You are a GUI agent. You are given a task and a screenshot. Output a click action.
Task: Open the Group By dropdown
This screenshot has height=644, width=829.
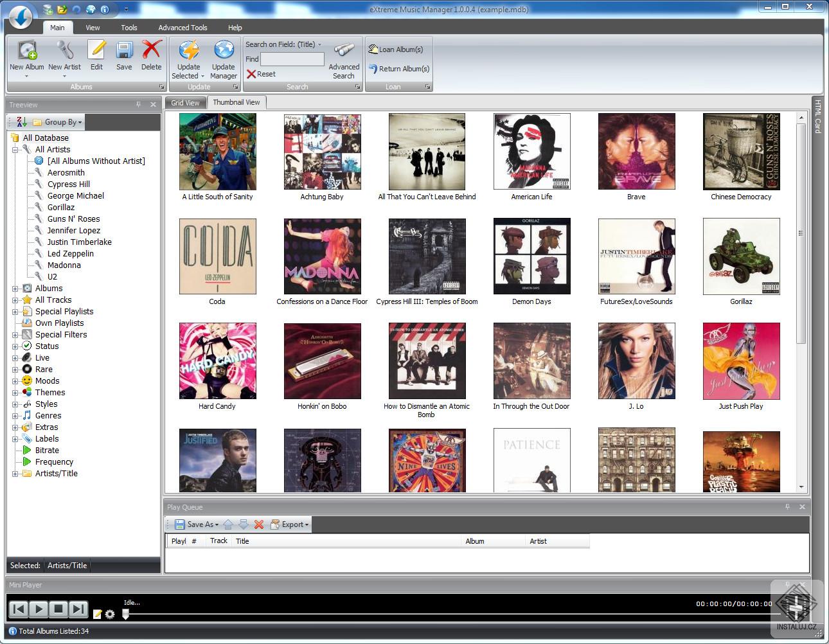click(58, 122)
